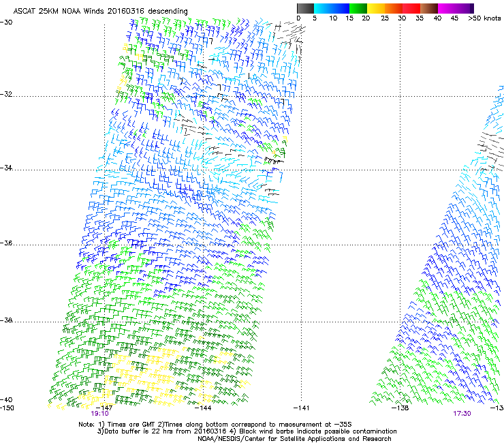Click the chart title 'ASCAT 25KM NOAA Winds 20160316 descending'
The width and height of the screenshot is (504, 443).
click(100, 11)
